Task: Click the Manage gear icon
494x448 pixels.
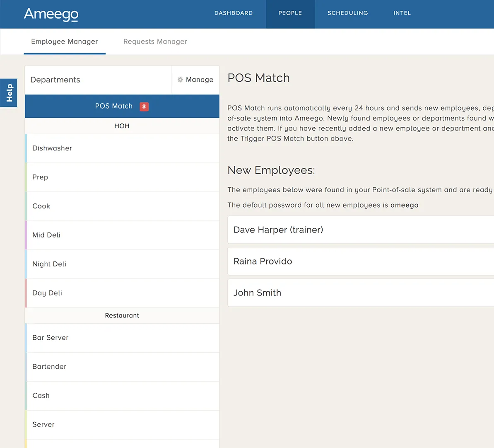Action: 180,80
